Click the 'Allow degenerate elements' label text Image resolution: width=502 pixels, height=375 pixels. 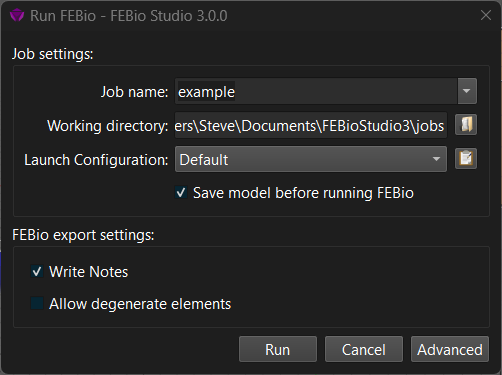point(140,304)
